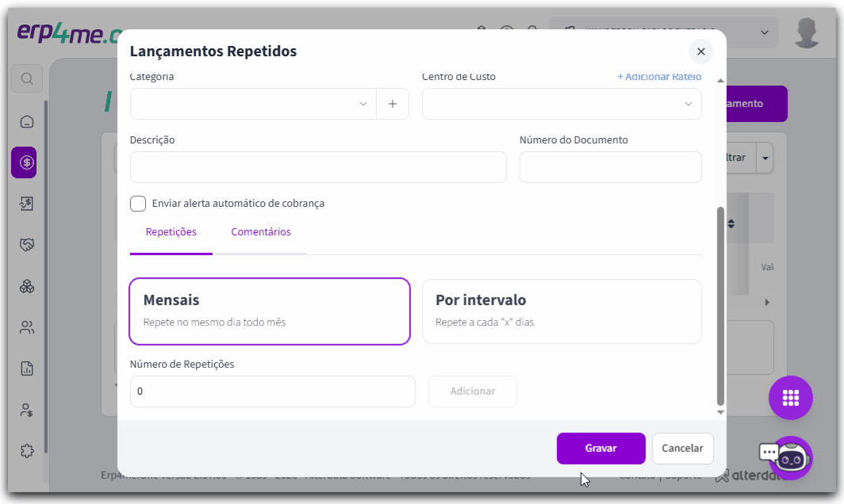The image size is (844, 504).
Task: Click the + Adicionar Rateio link
Action: (x=659, y=76)
